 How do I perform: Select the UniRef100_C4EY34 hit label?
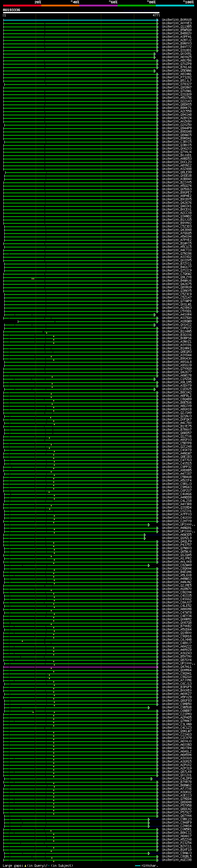point(177,616)
